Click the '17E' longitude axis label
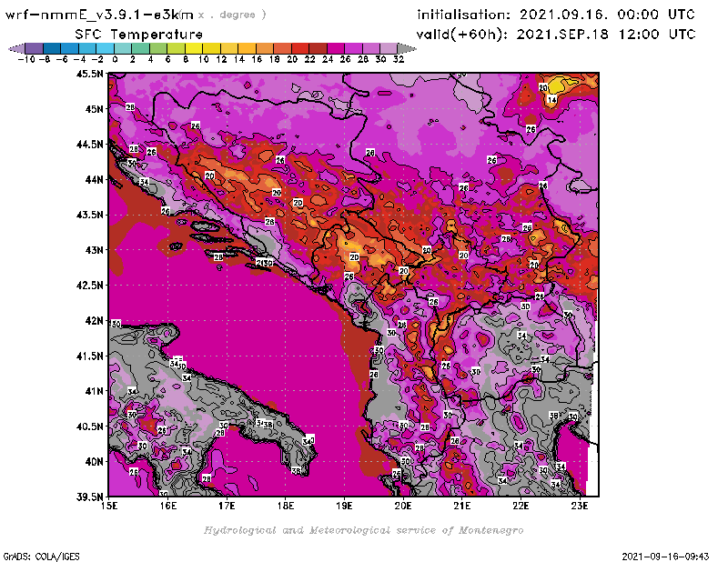This screenshot has height=562, width=728. pos(227,506)
